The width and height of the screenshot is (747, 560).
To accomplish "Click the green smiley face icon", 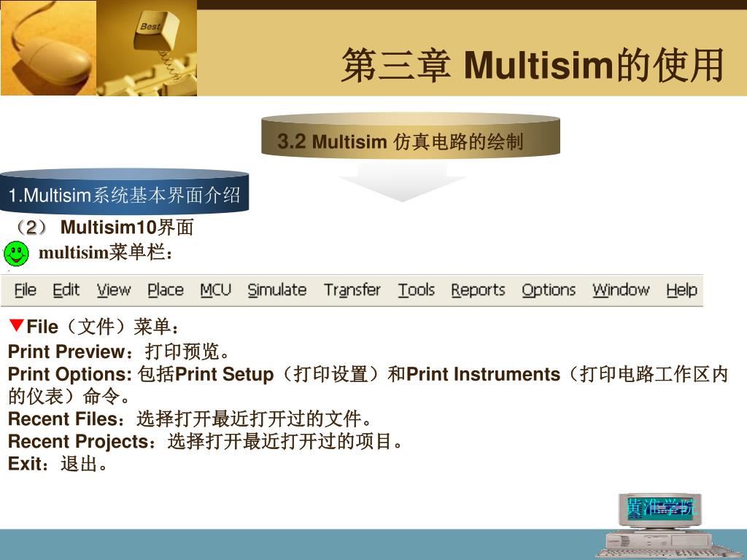I will [x=16, y=253].
